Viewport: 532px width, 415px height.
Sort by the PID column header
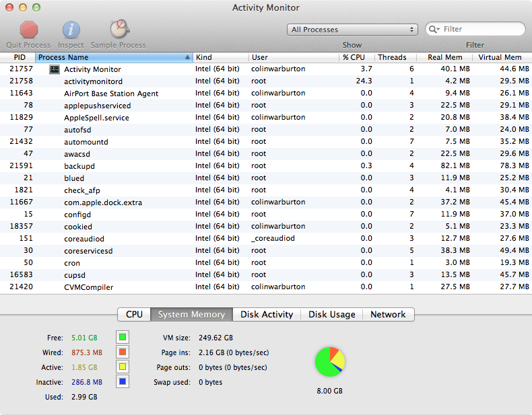(18, 57)
